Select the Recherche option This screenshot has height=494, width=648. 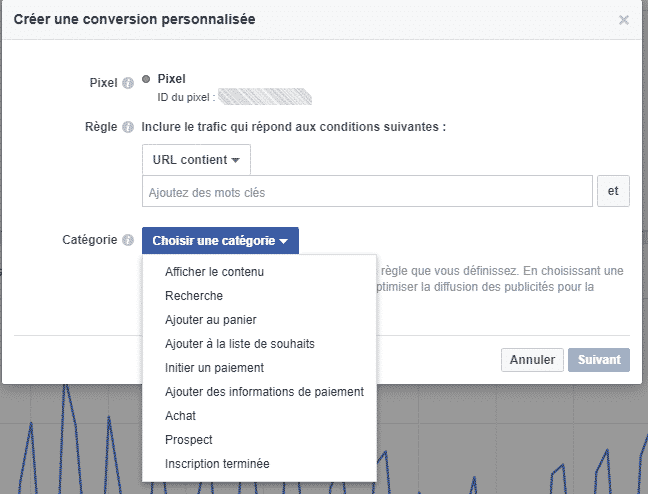(194, 296)
